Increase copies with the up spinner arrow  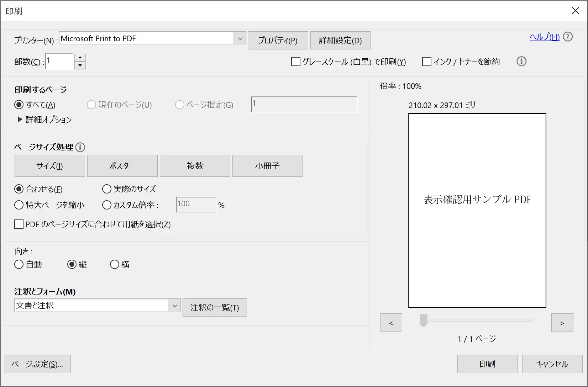pos(80,58)
